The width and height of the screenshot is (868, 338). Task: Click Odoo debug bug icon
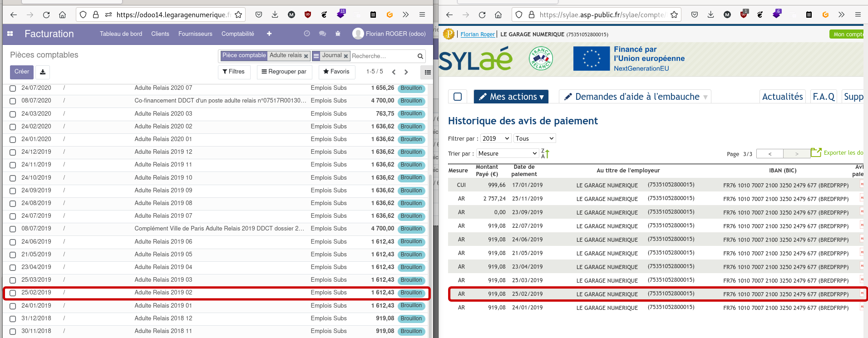point(338,34)
